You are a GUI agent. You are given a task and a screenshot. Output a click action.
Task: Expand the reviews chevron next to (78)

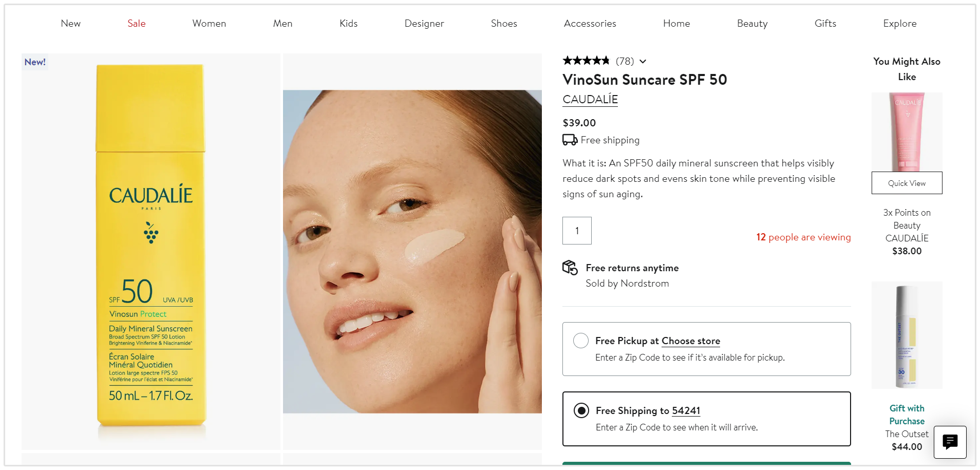pyautogui.click(x=643, y=62)
